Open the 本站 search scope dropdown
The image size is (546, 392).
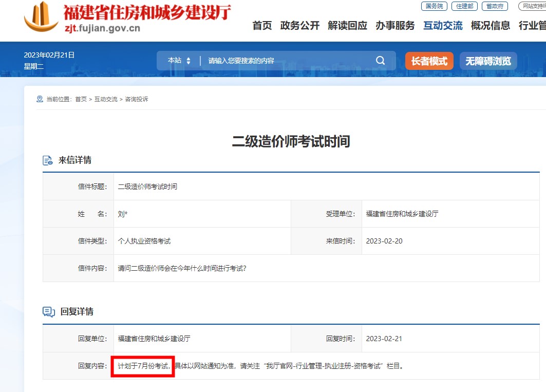pos(179,61)
